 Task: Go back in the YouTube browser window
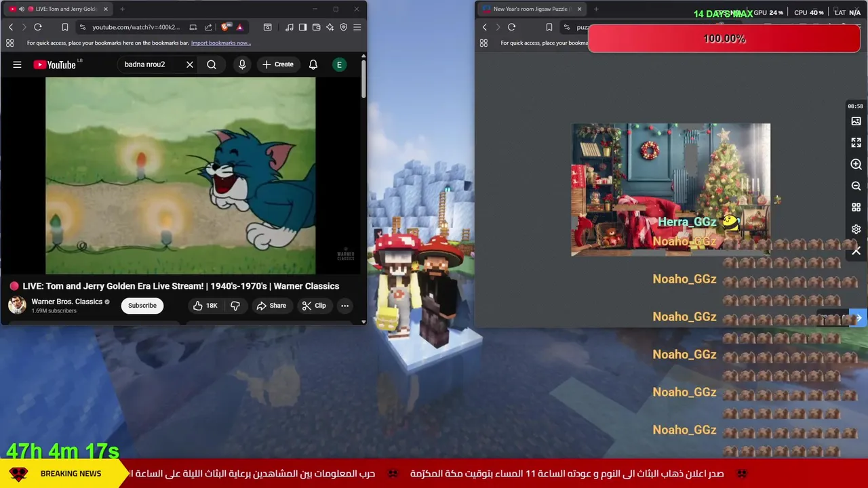pos(11,27)
